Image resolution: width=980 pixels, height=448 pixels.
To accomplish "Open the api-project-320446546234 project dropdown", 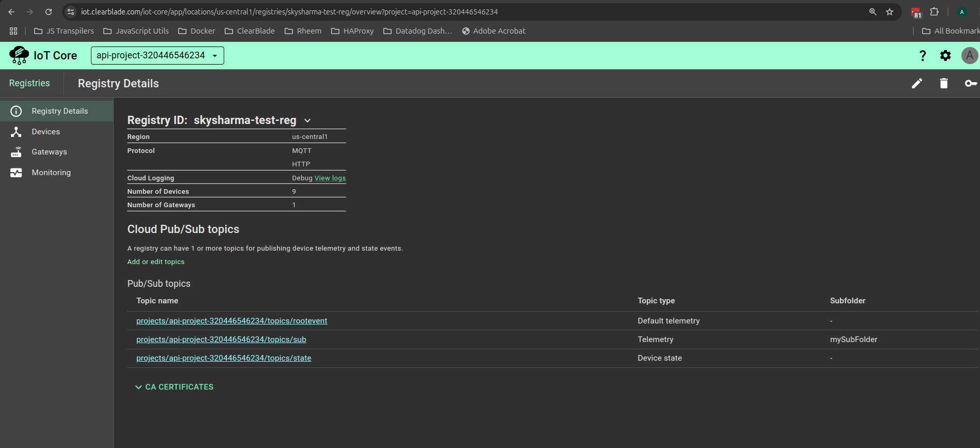I will (157, 56).
